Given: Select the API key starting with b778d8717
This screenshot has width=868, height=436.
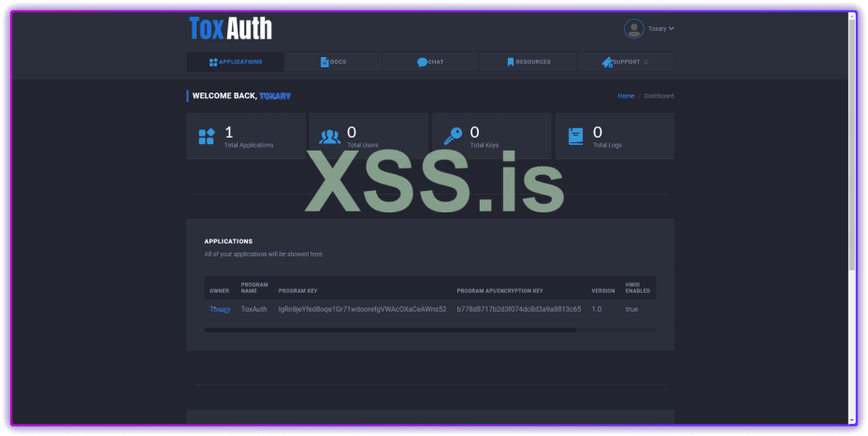Looking at the screenshot, I should click(519, 309).
